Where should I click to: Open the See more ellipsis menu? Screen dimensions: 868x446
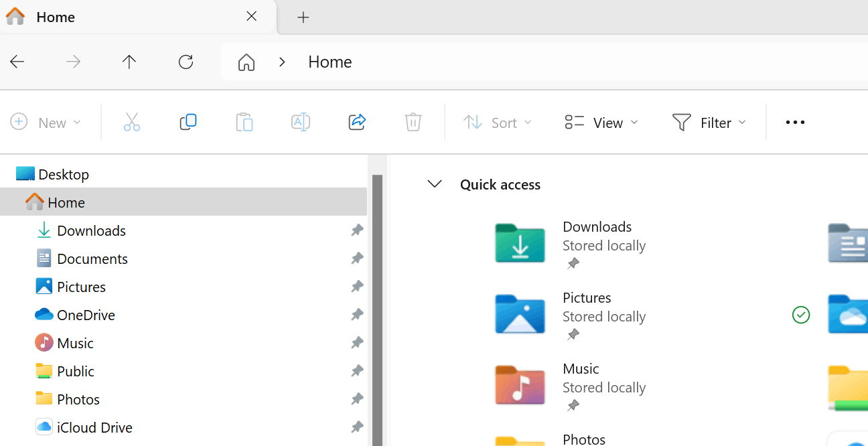point(795,123)
